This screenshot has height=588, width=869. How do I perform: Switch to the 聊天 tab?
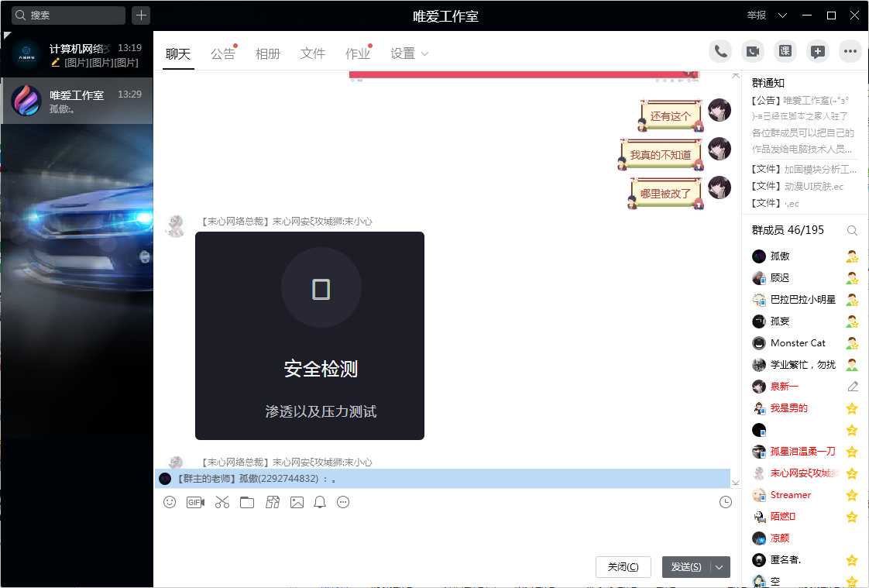coord(178,53)
